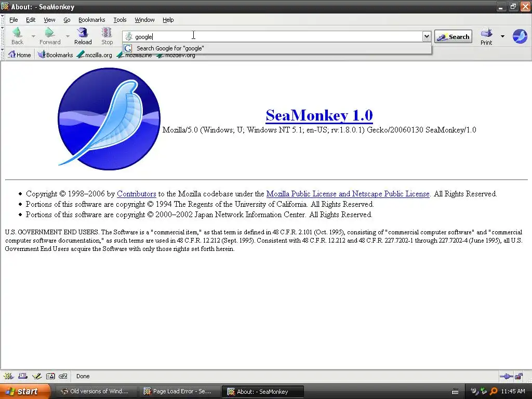Open the Window menu
Screen dimensions: 532x399
(x=144, y=20)
